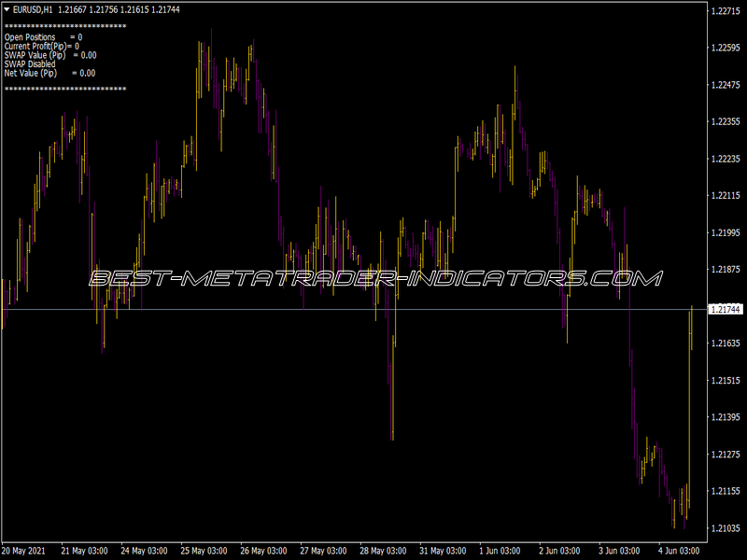Click the 4 Jun 03:00 time label
Screen dimensions: 747x560
[679, 551]
